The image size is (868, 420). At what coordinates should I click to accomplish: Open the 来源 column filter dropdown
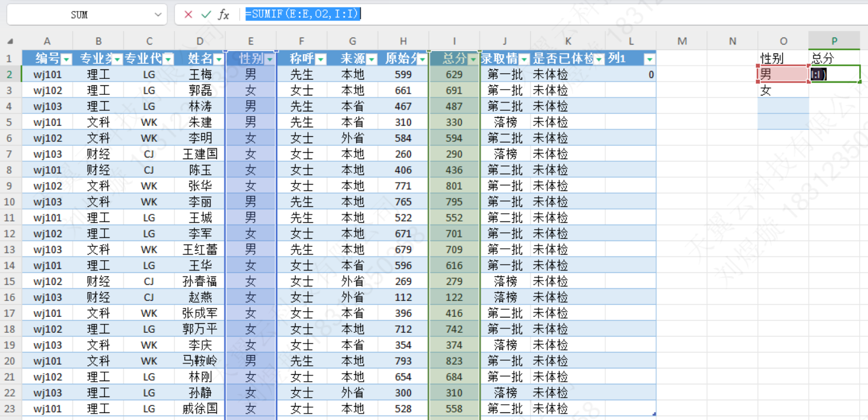[371, 59]
